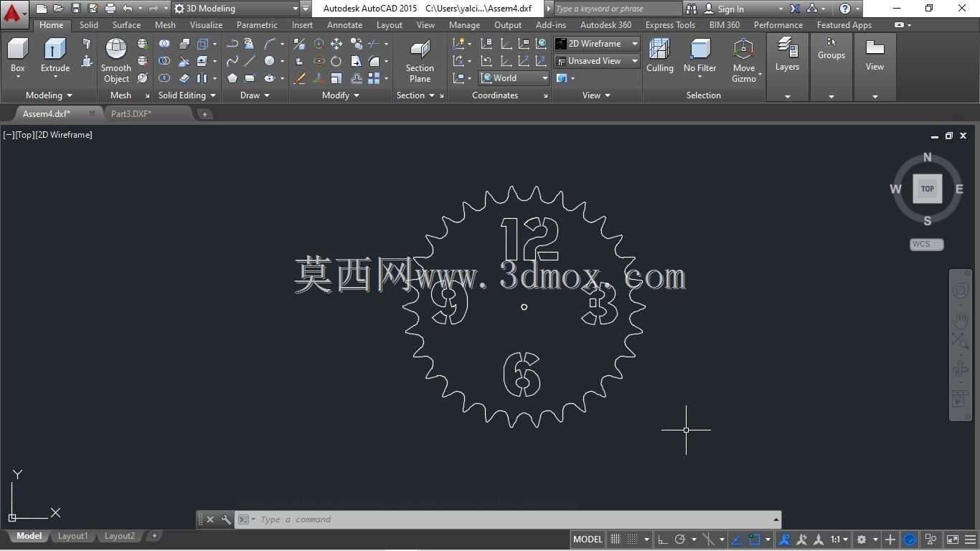Click the keyword search box
980x551 pixels.
click(618, 9)
